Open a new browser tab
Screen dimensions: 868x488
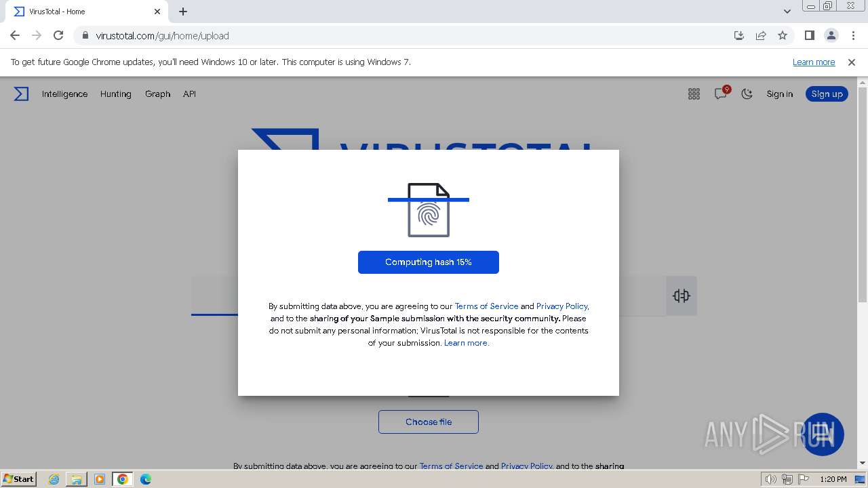point(183,12)
